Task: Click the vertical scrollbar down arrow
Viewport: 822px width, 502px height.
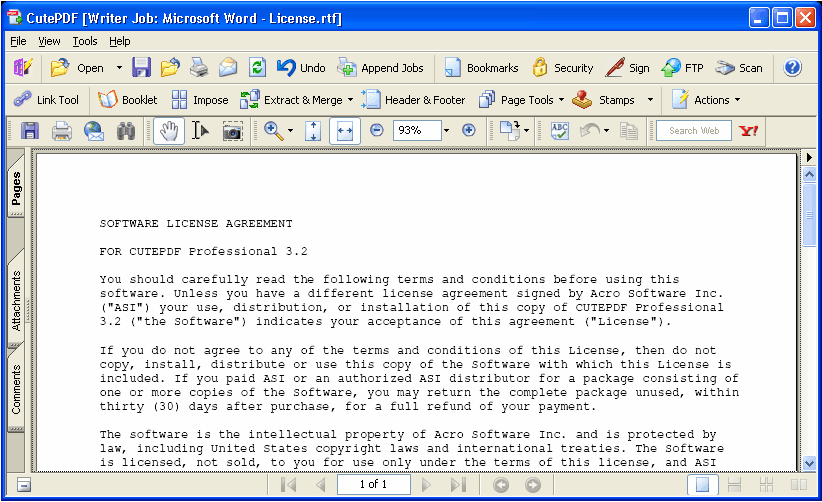Action: point(809,463)
